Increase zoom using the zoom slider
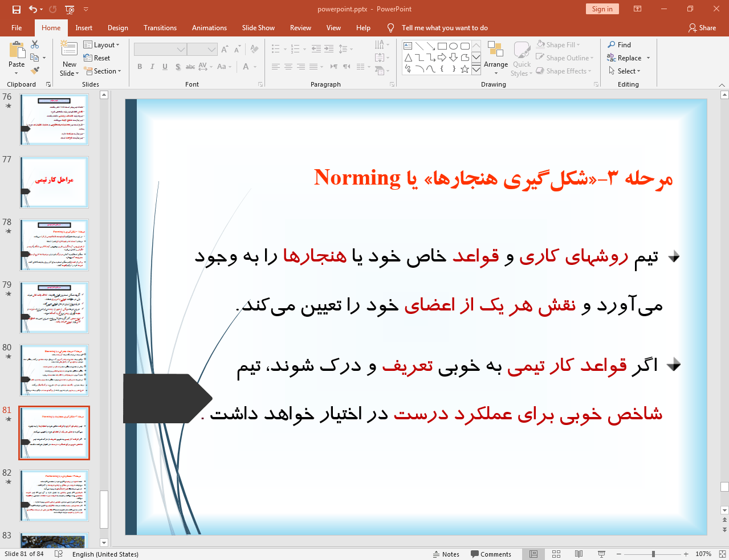The width and height of the screenshot is (729, 560). [686, 554]
